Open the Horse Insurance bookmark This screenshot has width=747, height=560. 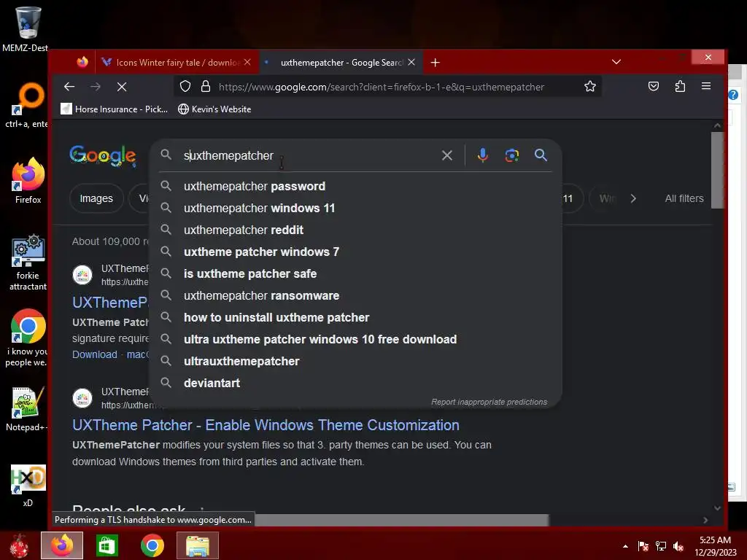(x=115, y=109)
